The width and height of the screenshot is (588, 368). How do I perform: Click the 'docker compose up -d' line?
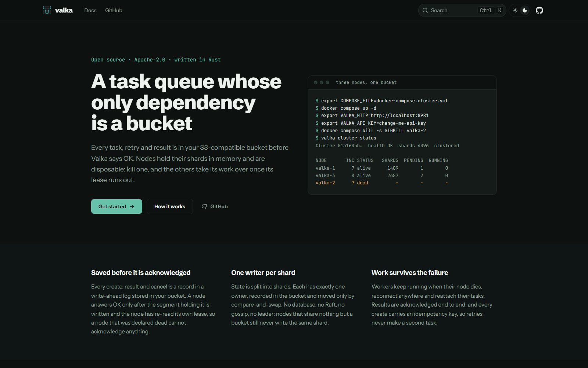[x=346, y=108]
